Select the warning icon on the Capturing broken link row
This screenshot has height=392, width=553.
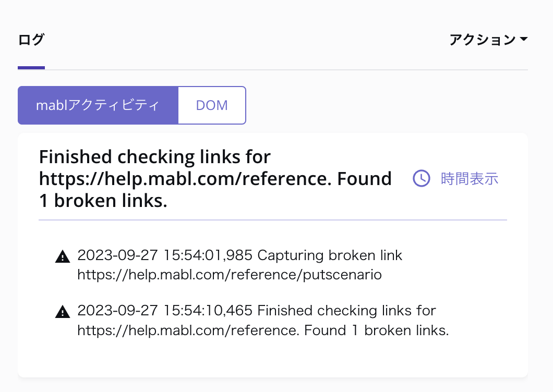tap(63, 255)
